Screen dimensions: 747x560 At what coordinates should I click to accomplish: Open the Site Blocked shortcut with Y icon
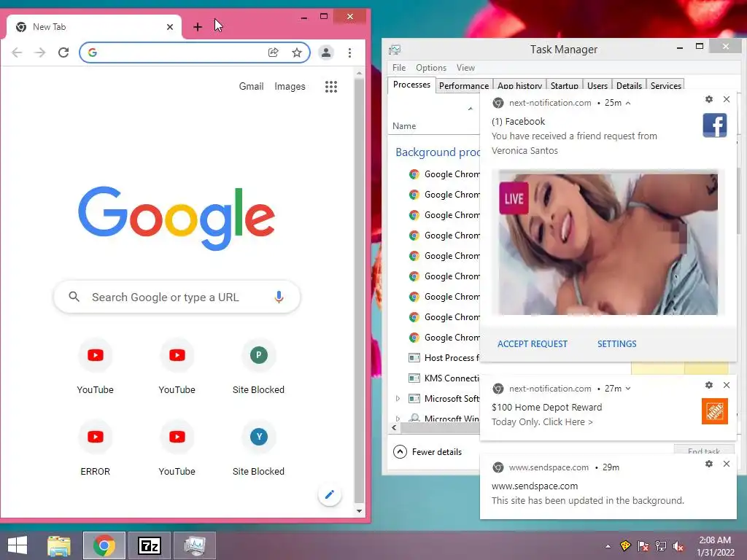click(x=259, y=449)
